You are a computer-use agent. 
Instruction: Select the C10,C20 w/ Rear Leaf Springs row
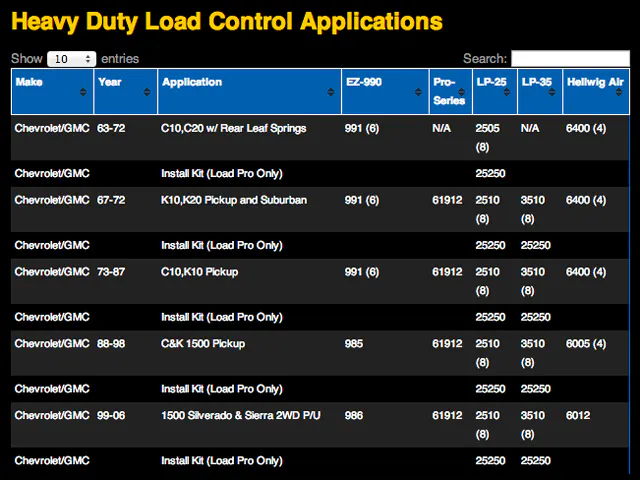(233, 129)
